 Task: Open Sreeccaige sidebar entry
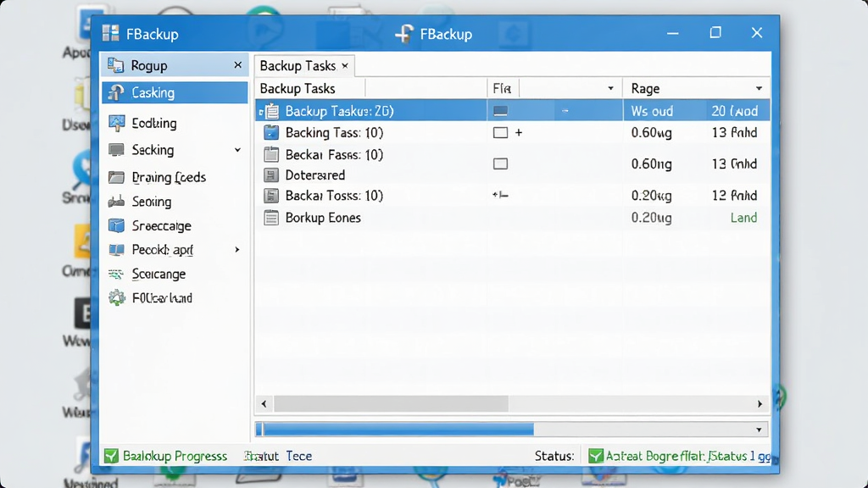161,225
